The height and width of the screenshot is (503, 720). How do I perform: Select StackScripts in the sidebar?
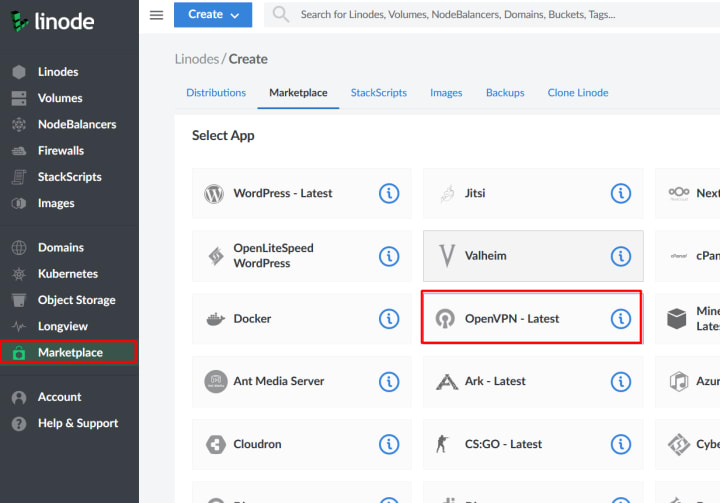[x=69, y=177]
